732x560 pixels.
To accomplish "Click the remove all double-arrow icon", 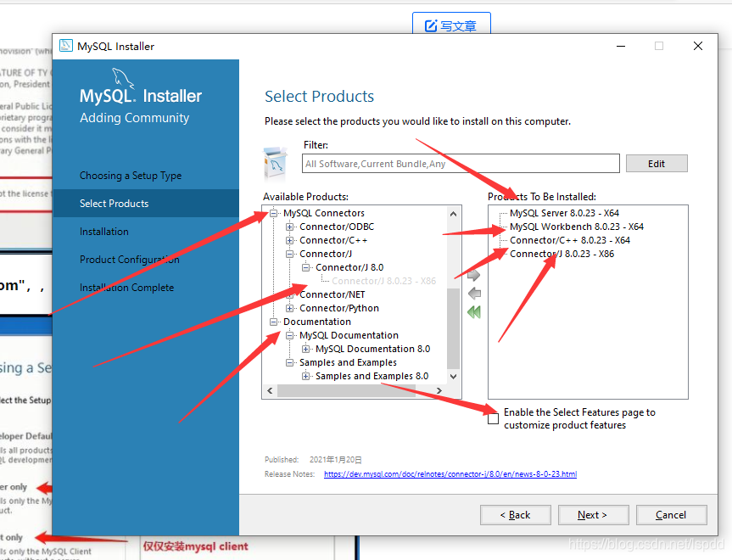I will tap(474, 312).
